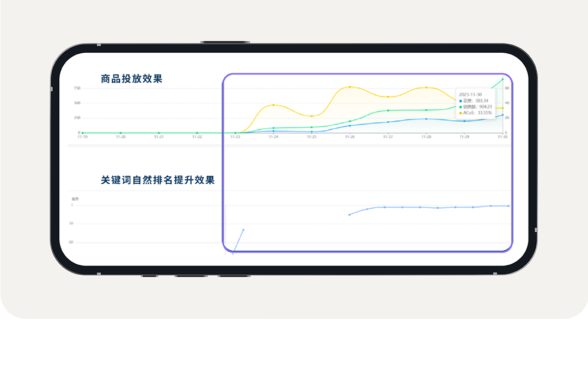Select the zero-line data point at 11-20

pyautogui.click(x=121, y=133)
